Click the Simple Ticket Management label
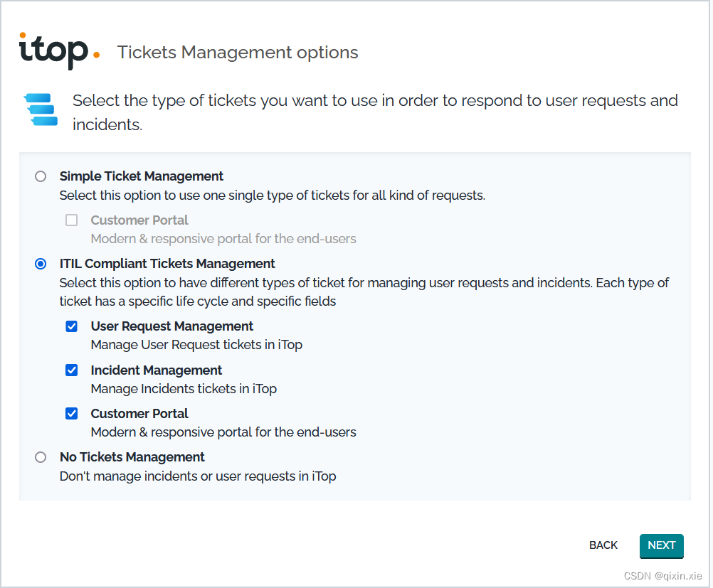This screenshot has width=713, height=588. click(142, 176)
